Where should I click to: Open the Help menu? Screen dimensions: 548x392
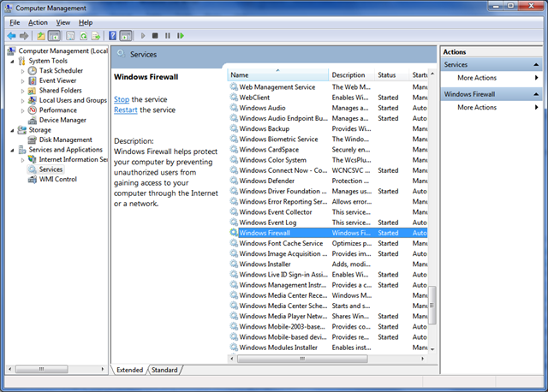point(86,23)
